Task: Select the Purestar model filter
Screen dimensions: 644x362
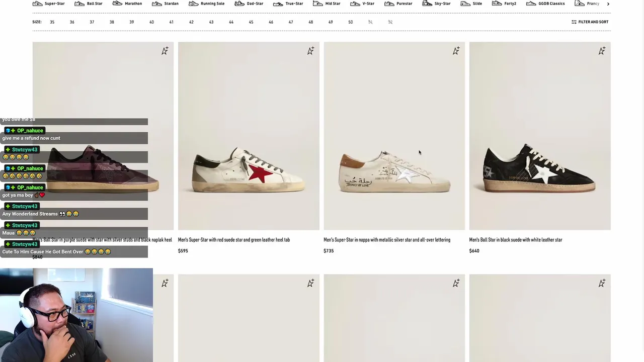Action: (398, 4)
